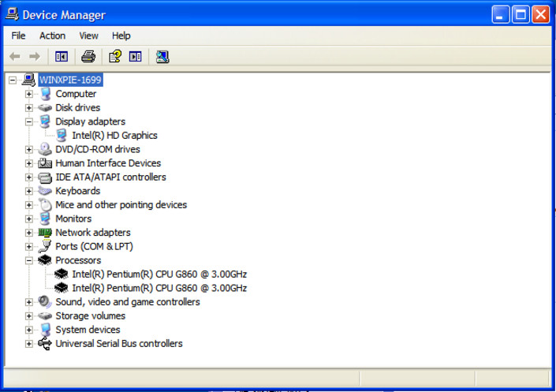Click the Sound, video and game controllers icon
Viewport: 556px width, 392px height.
click(x=45, y=302)
